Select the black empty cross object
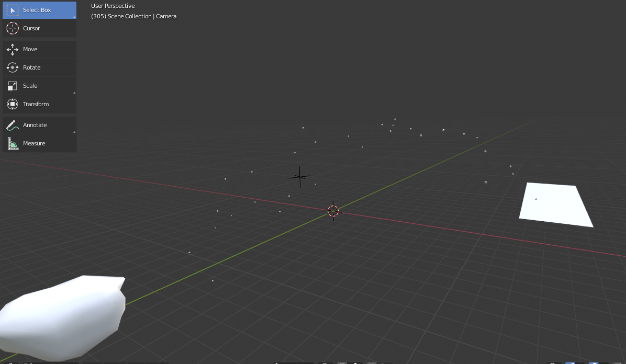 299,177
